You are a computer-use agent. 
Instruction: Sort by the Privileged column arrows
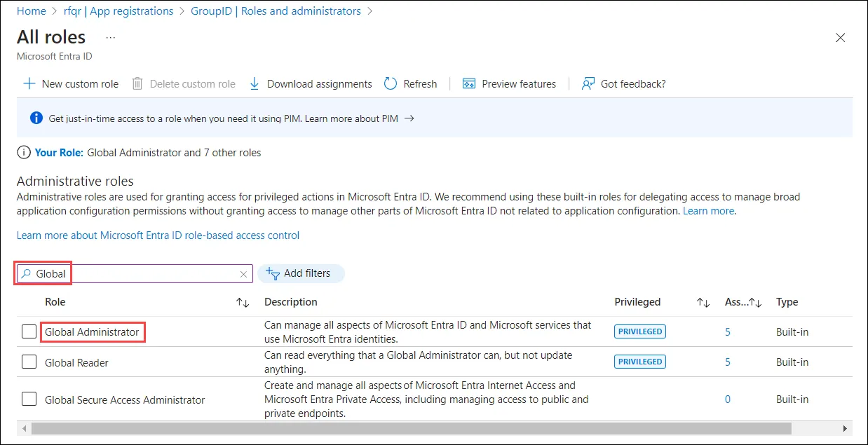[x=703, y=302]
